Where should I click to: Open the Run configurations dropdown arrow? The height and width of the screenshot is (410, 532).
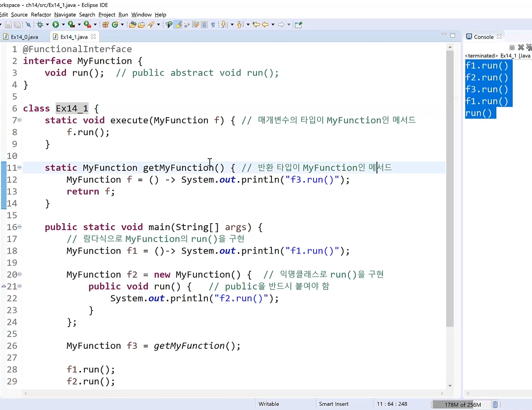(x=63, y=25)
